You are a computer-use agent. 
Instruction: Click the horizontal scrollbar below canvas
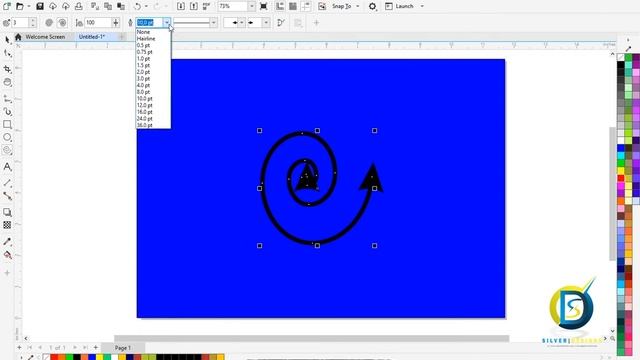pos(311,338)
